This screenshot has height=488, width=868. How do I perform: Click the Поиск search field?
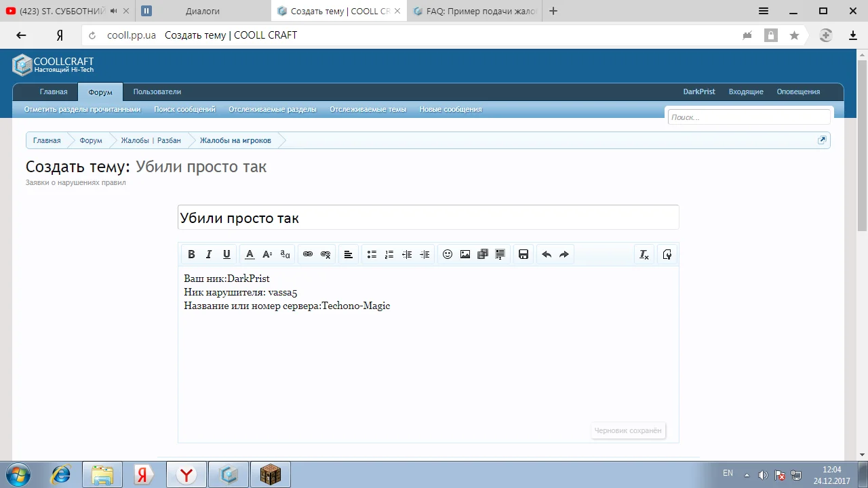(x=749, y=117)
